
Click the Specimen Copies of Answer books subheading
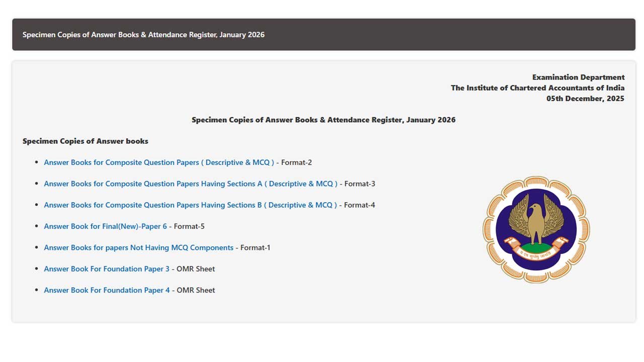click(85, 141)
